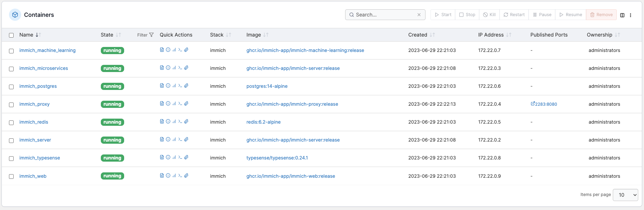The height and width of the screenshot is (210, 644).
Task: View stats for immich_typesense
Action: click(x=174, y=157)
